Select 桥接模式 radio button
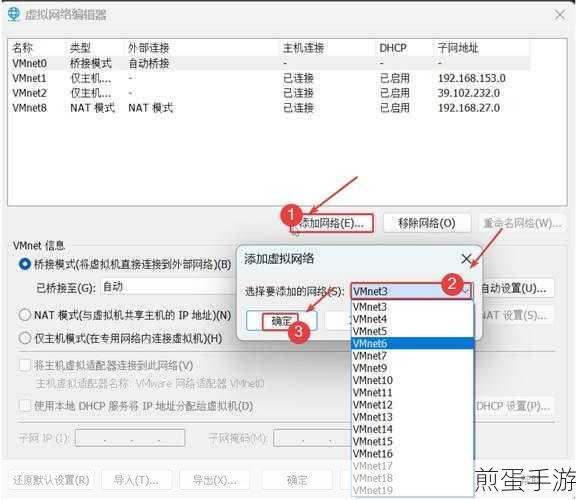Viewport: 576px width, 500px height. tap(25, 264)
